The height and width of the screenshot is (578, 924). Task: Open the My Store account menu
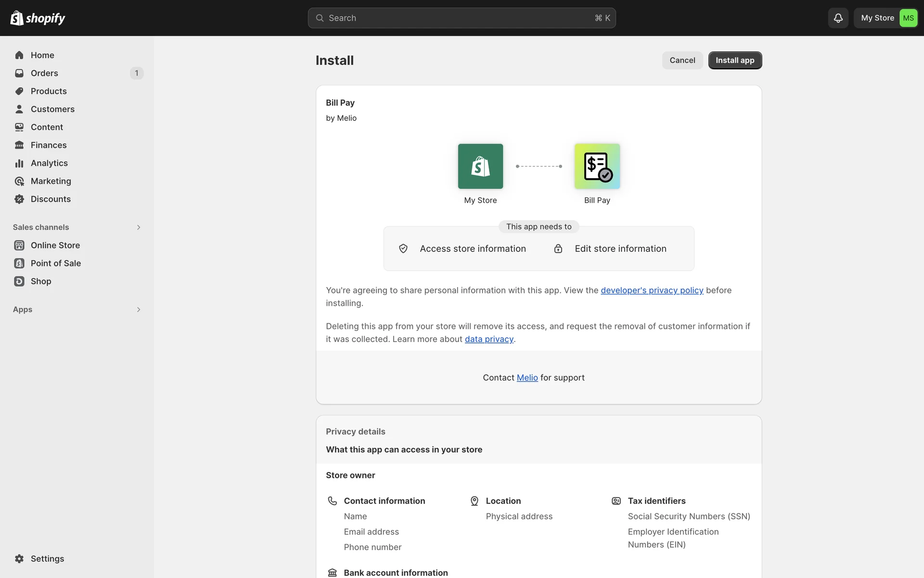point(877,18)
